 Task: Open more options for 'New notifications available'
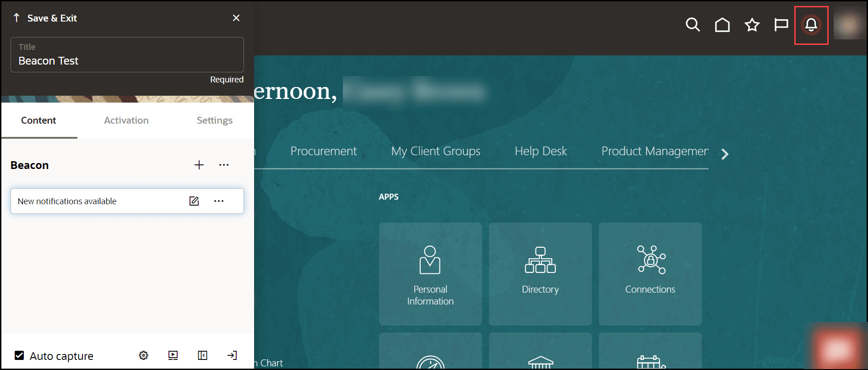click(x=219, y=201)
